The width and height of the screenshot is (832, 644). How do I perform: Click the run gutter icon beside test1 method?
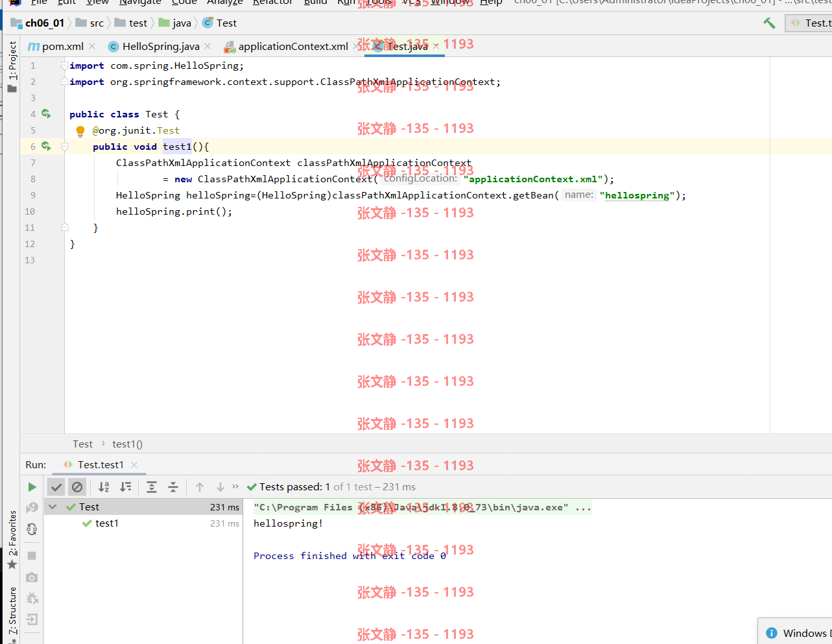tap(46, 146)
